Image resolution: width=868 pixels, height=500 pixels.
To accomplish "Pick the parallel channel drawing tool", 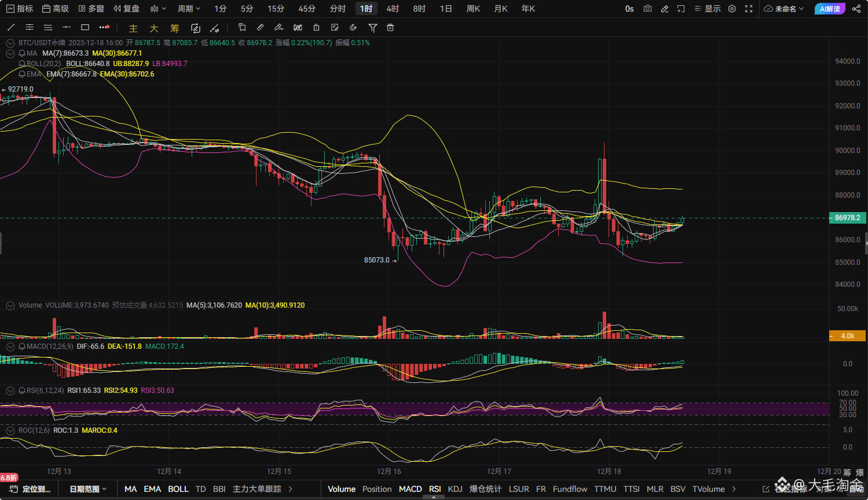I will click(x=30, y=27).
